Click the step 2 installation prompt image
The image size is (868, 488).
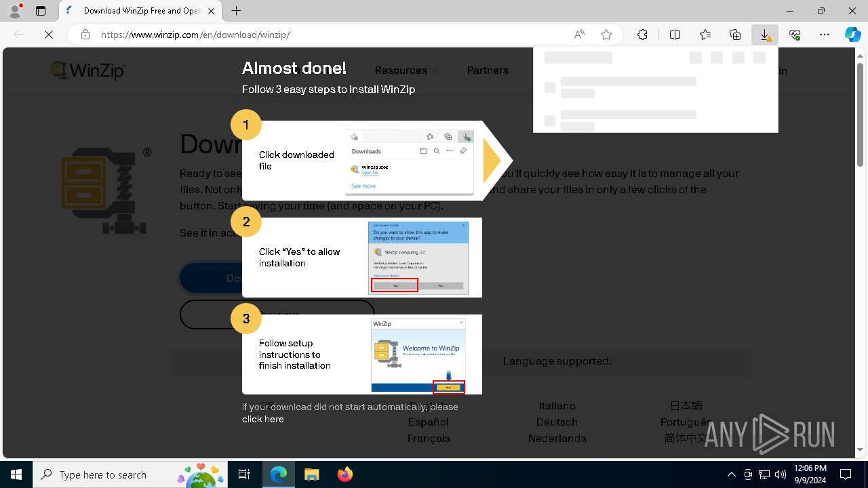click(418, 258)
